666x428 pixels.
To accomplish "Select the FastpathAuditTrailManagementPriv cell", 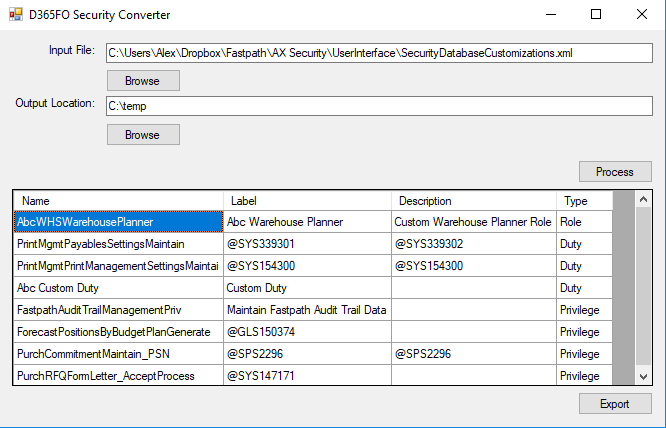I will (x=119, y=310).
